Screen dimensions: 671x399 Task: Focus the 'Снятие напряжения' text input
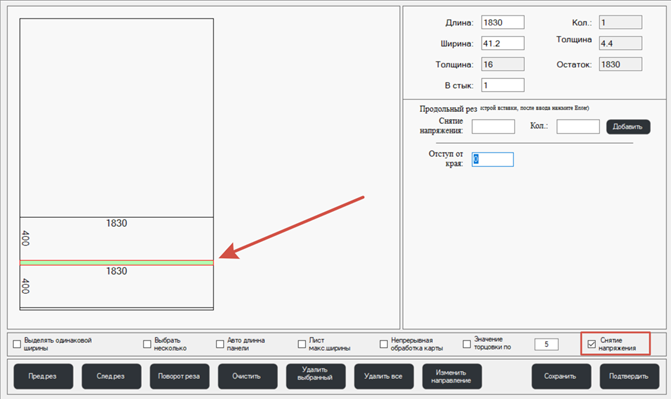pos(493,127)
